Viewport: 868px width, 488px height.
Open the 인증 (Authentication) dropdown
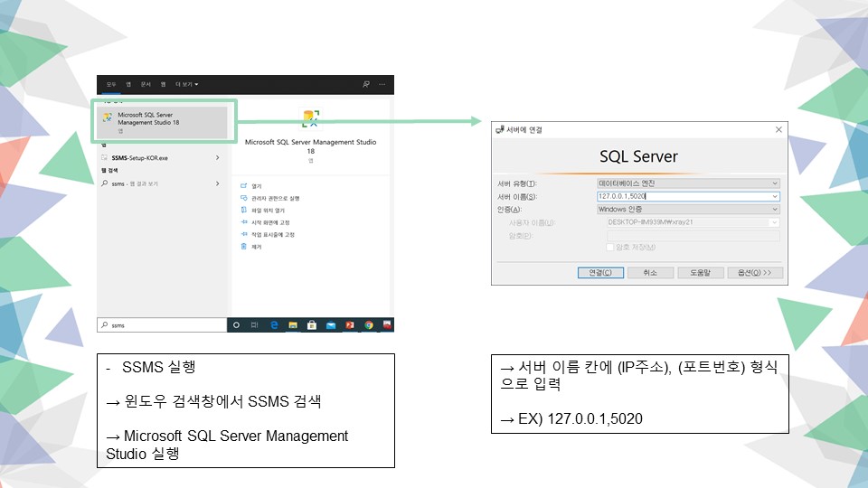[688, 209]
